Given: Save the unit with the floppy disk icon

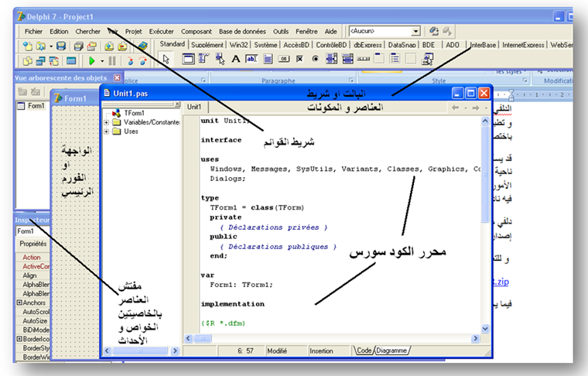Looking at the screenshot, I should click(61, 46).
